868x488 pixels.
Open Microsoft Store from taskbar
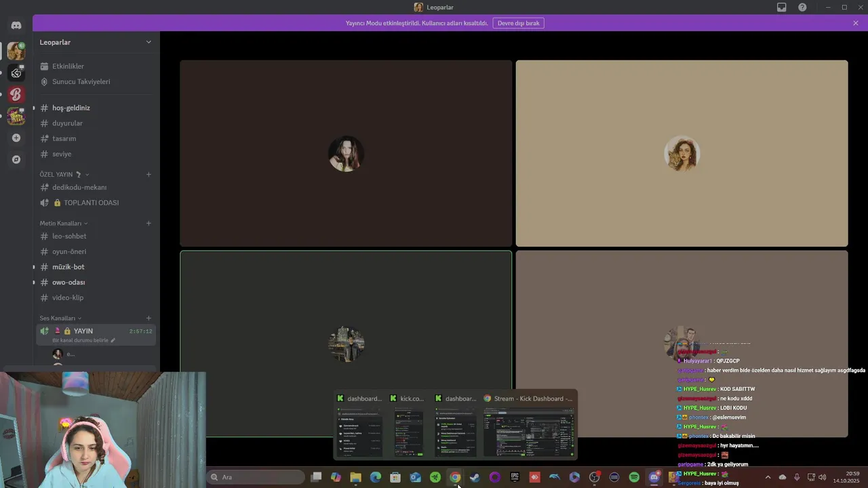click(395, 477)
